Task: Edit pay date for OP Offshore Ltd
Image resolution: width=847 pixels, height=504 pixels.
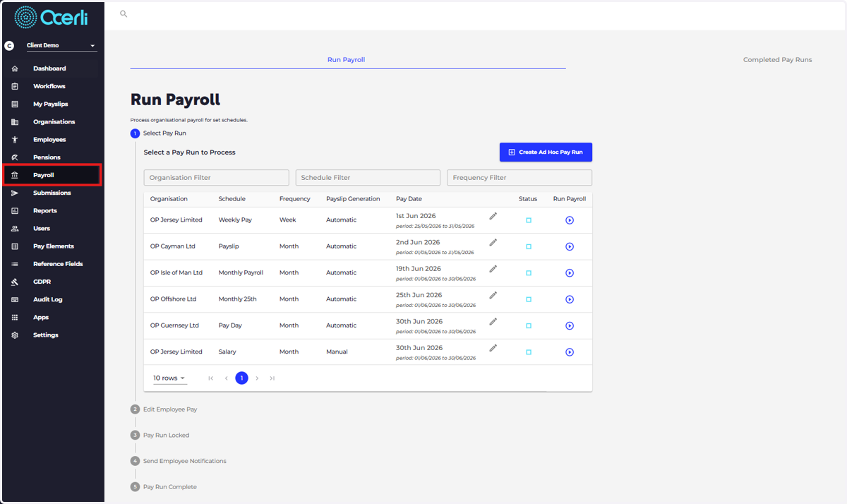Action: click(x=493, y=295)
